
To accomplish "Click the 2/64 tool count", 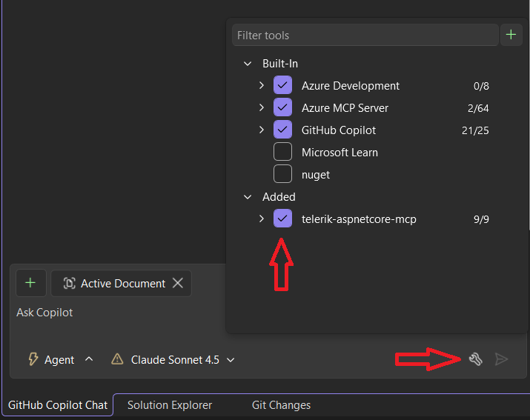I will pos(478,108).
